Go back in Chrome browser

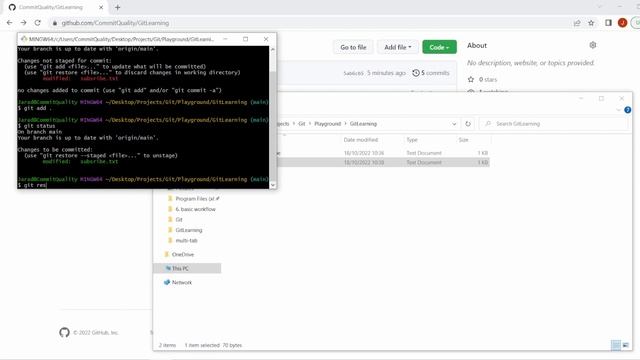[9, 23]
